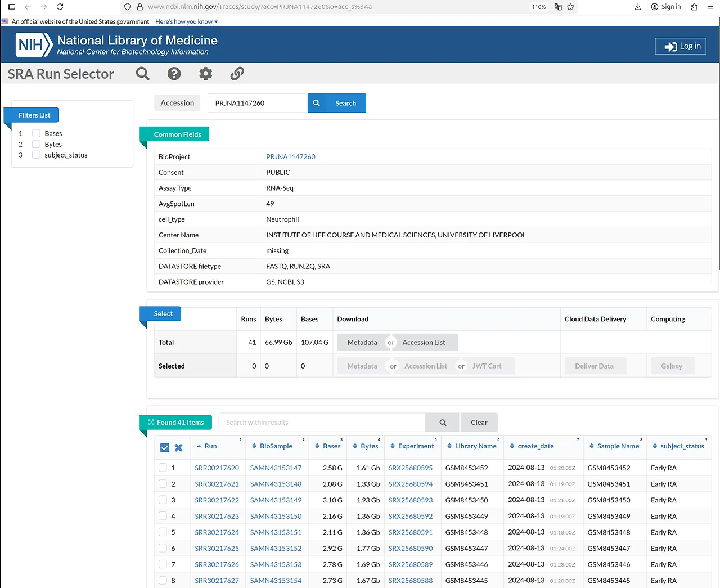
Task: Open BioSample link SAMN43153152
Action: pos(276,549)
